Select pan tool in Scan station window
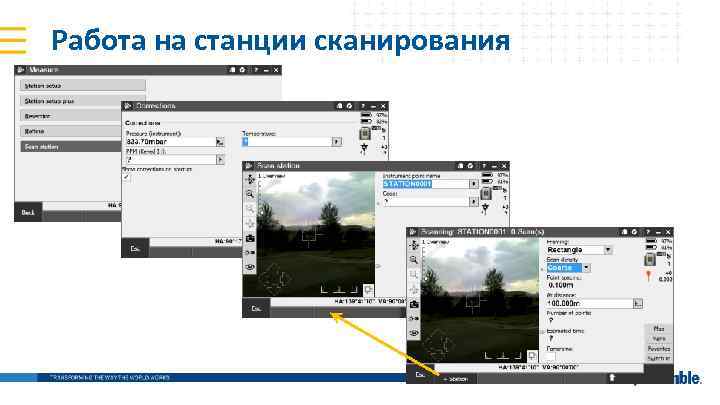720x405 pixels. point(250,180)
